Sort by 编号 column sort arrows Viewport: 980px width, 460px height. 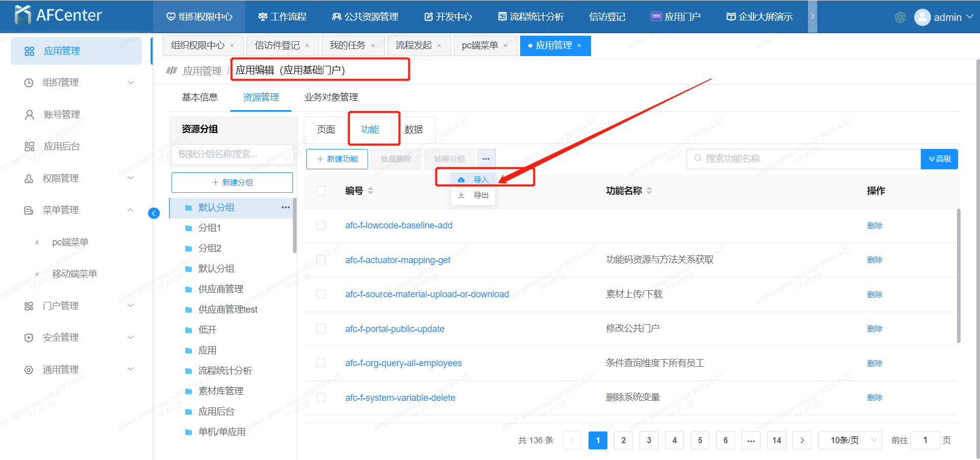[x=371, y=191]
